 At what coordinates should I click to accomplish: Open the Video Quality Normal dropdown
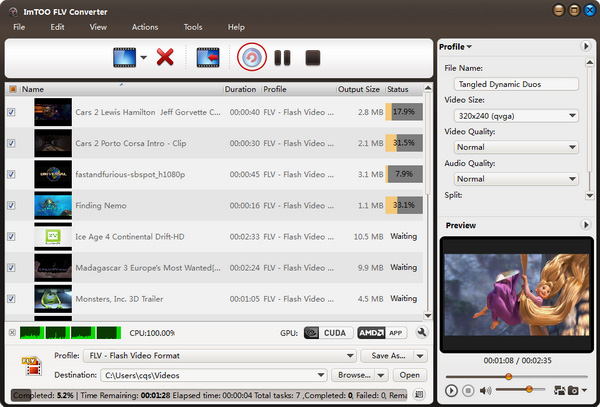(516, 147)
